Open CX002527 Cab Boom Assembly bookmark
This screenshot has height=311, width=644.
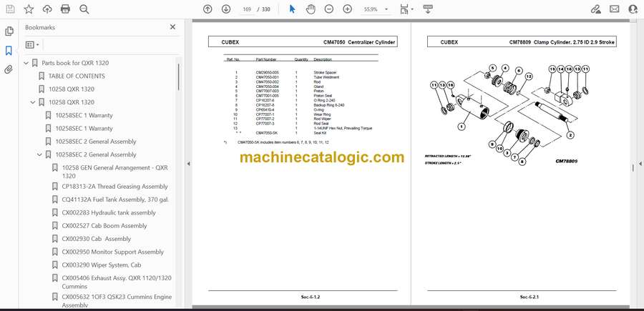point(104,226)
